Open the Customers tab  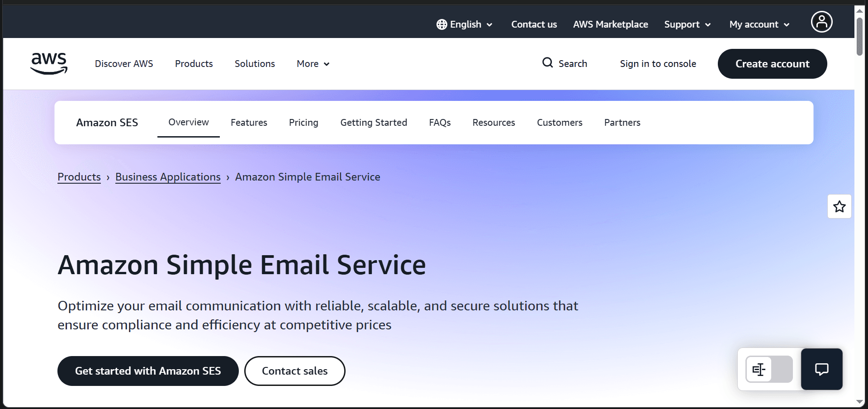pyautogui.click(x=560, y=123)
